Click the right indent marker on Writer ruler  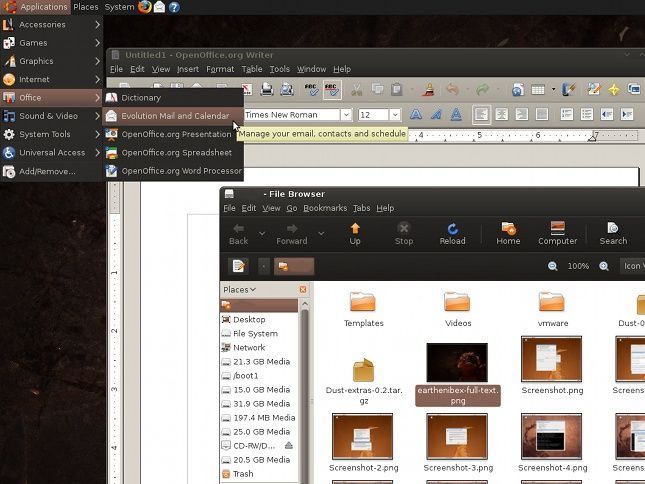pyautogui.click(x=592, y=137)
